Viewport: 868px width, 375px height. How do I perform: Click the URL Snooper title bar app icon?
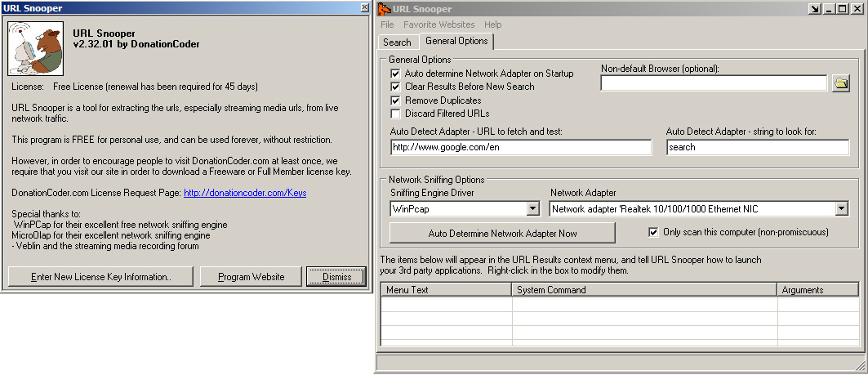[384, 9]
